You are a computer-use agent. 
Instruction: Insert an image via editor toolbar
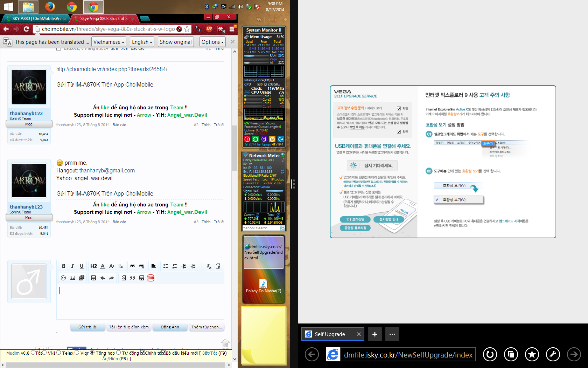coord(72,278)
